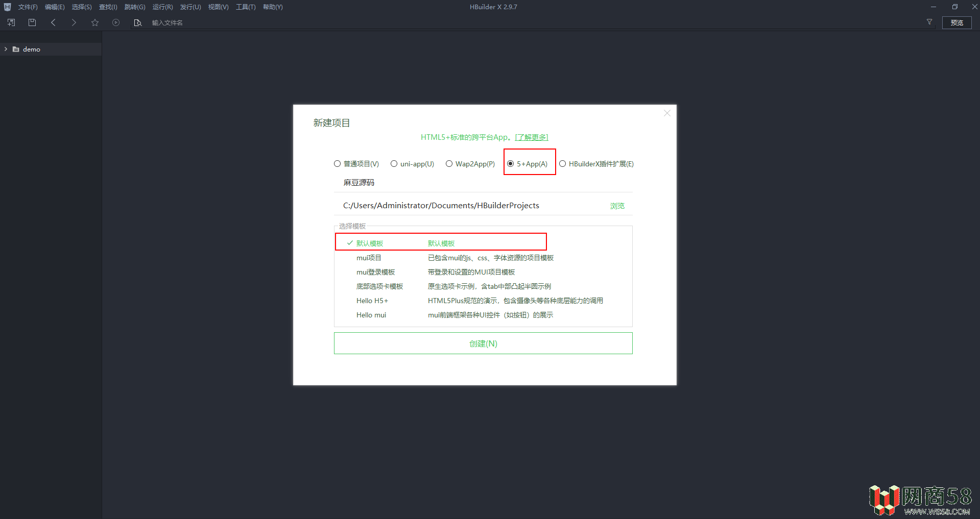Select the 普通项目(V) radio option

356,164
